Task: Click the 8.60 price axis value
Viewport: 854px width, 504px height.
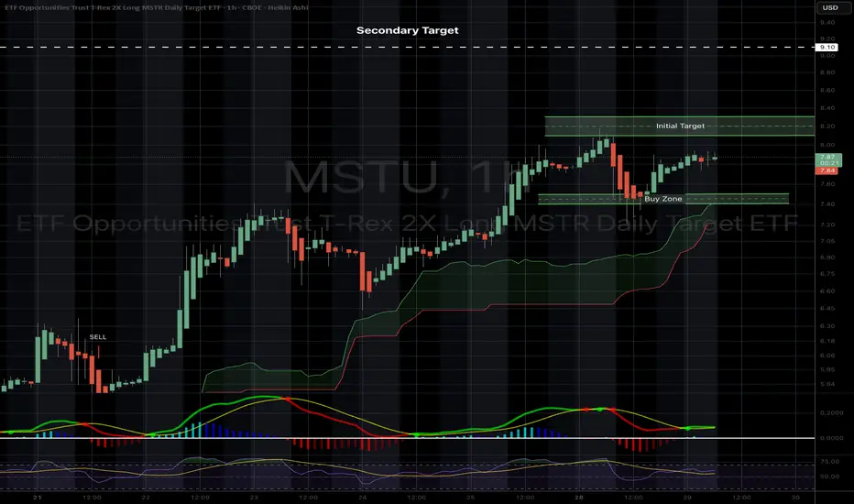Action: pyautogui.click(x=827, y=91)
